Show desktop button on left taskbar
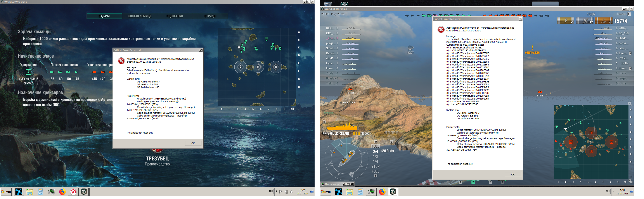644x199 pixels. tap(312, 192)
